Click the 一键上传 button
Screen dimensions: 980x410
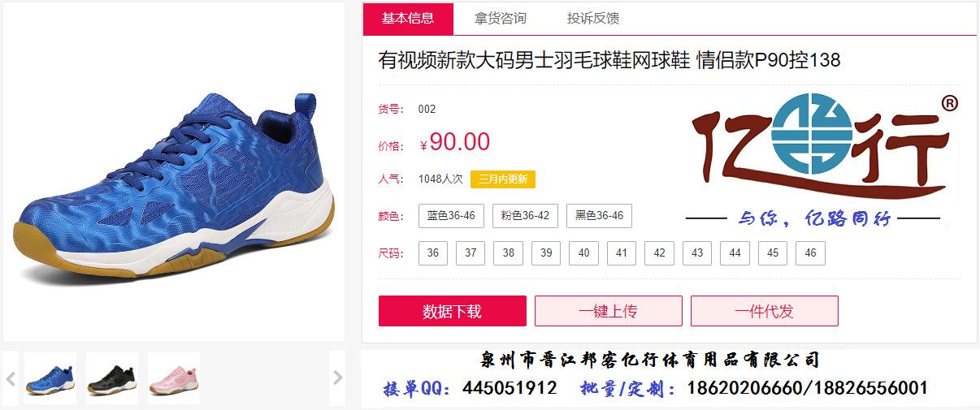coord(608,311)
